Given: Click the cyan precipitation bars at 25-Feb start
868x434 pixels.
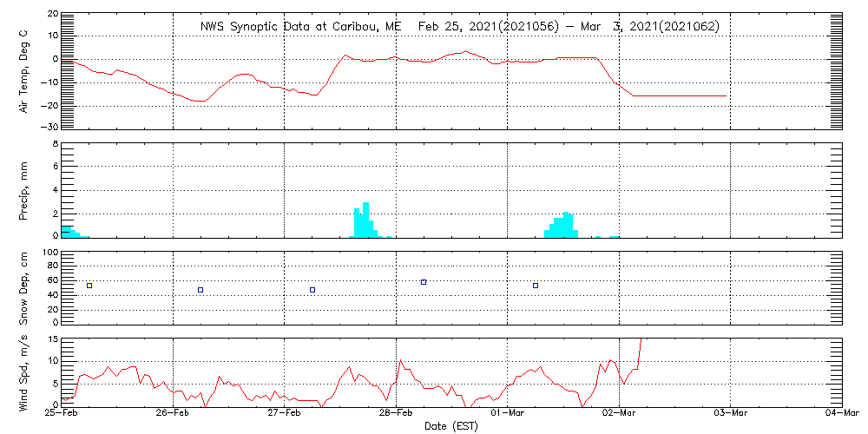Looking at the screenshot, I should pyautogui.click(x=69, y=231).
